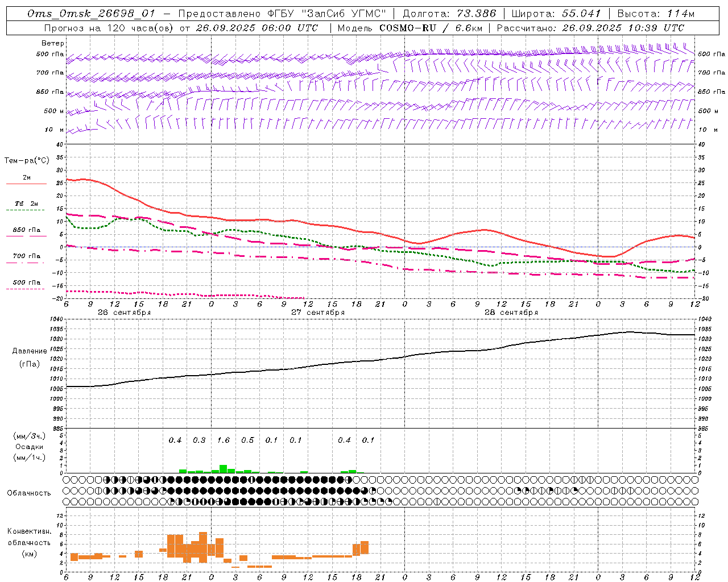Viewport: 728px width, 582px height.
Task: Click the Прогноз на 120 часа(ов) text
Action: tap(109, 28)
